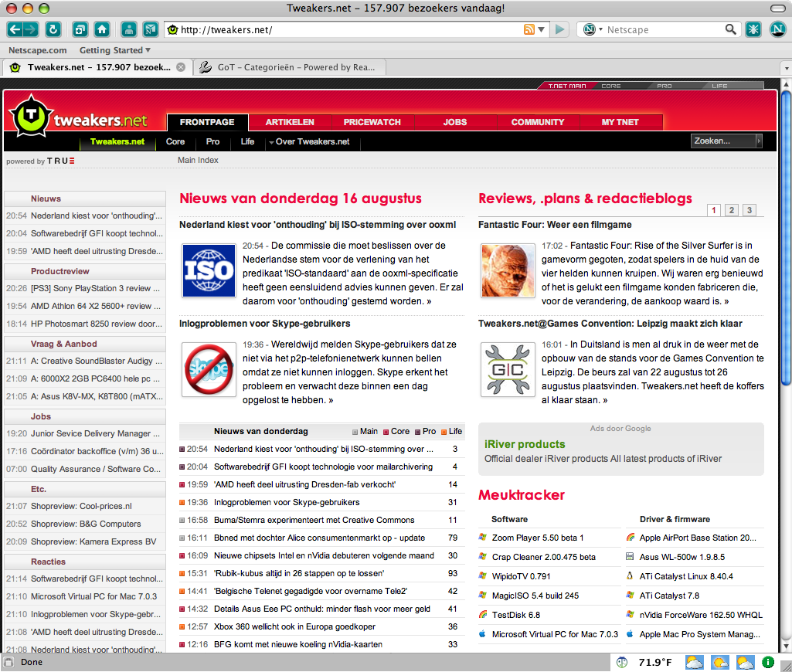Open the JOBS tab
This screenshot has width=792, height=672.
click(x=455, y=122)
